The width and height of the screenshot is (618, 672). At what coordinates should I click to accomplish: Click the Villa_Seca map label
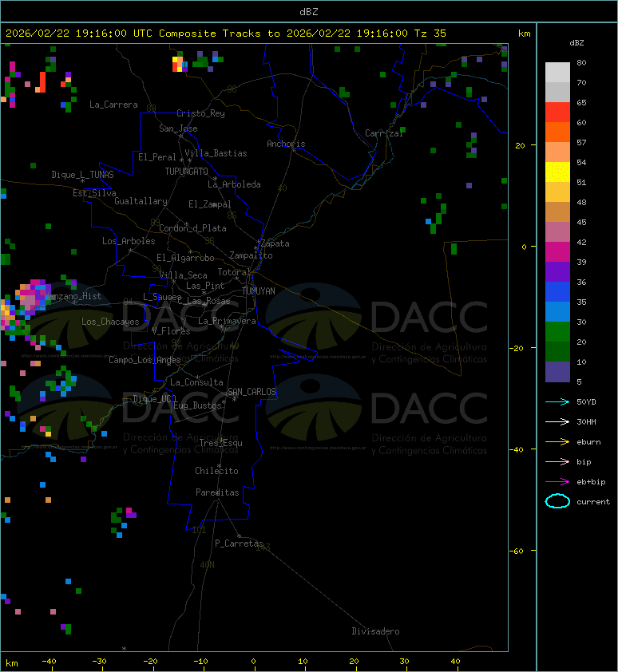(183, 275)
